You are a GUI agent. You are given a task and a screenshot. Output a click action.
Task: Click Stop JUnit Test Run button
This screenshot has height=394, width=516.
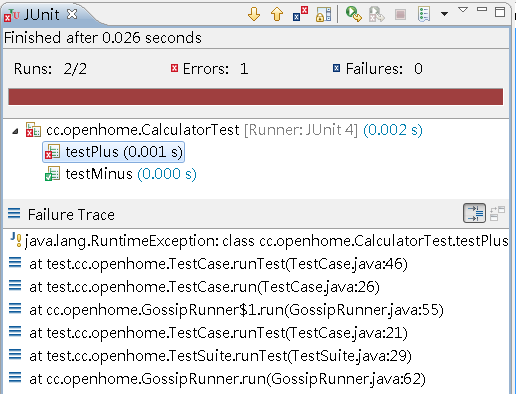[x=400, y=14]
